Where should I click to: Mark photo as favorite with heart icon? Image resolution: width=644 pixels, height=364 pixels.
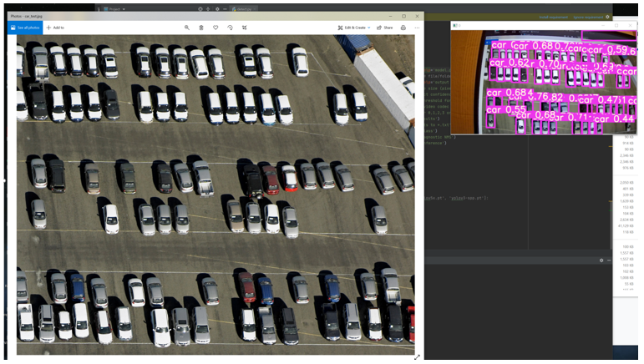click(x=216, y=28)
